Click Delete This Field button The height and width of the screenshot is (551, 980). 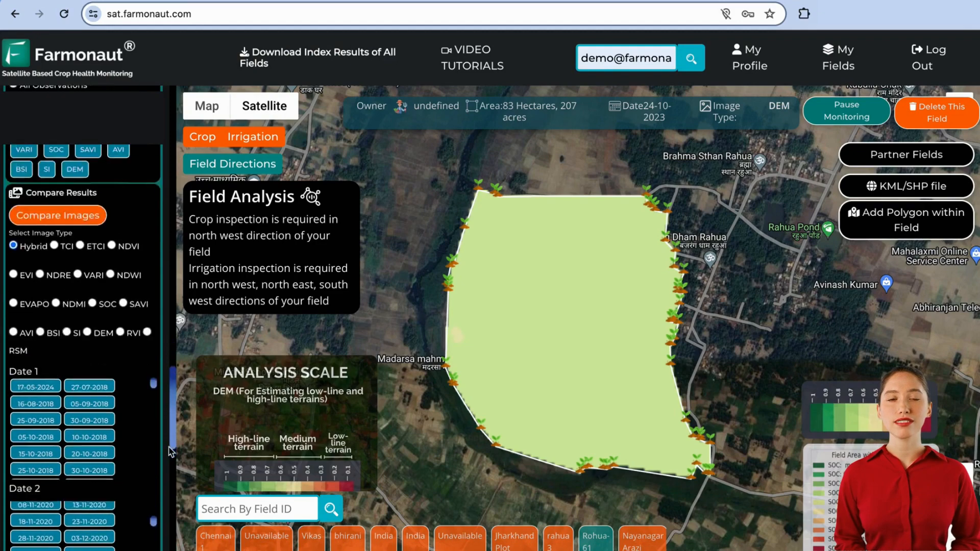(x=937, y=113)
